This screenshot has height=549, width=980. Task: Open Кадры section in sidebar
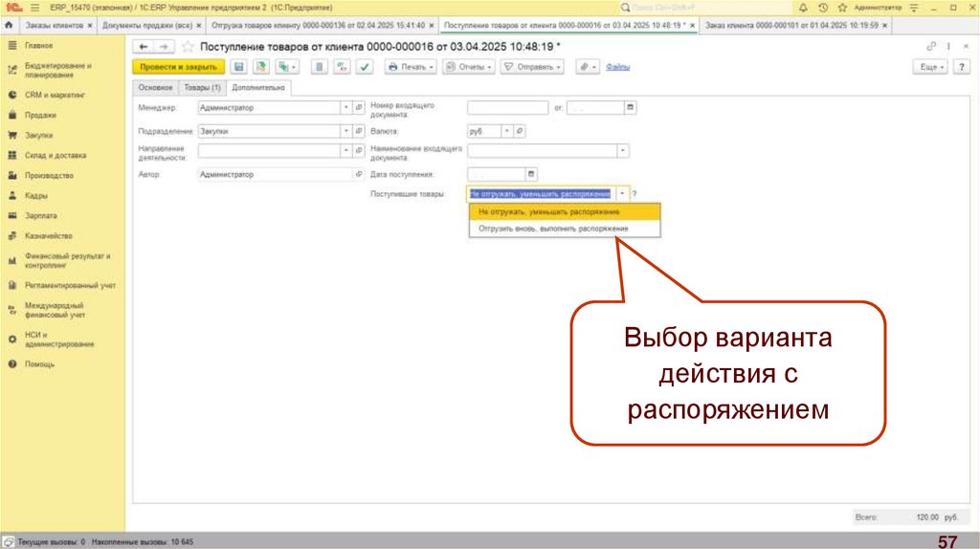point(36,195)
